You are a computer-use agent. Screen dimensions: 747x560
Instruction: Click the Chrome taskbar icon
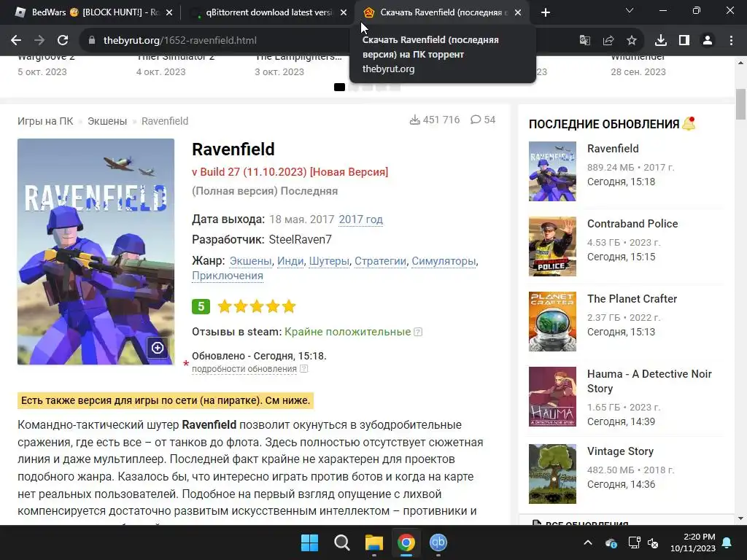pyautogui.click(x=406, y=542)
